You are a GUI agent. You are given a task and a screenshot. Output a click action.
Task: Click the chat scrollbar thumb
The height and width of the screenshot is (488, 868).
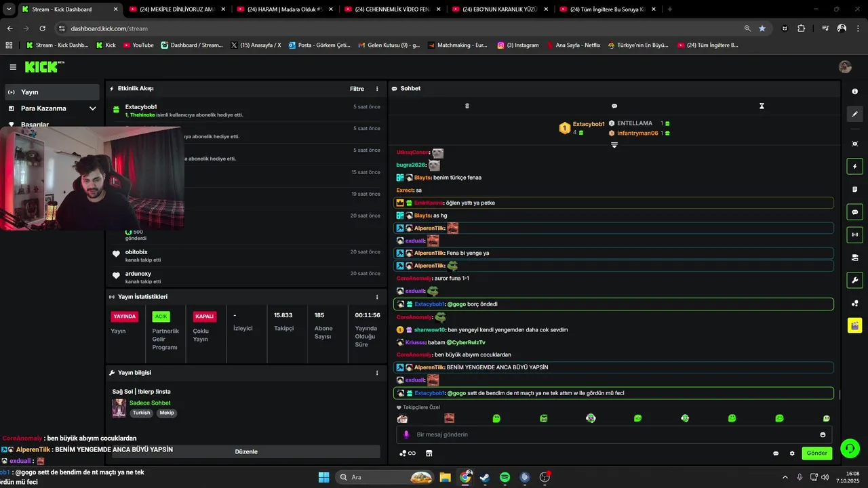tap(840, 394)
